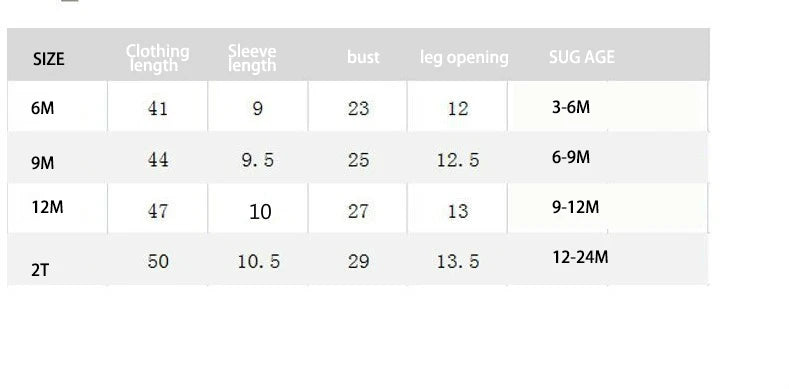Viewport: 789px width, 389px height.
Task: Select sleeve length value 9.5
Action: tap(258, 160)
